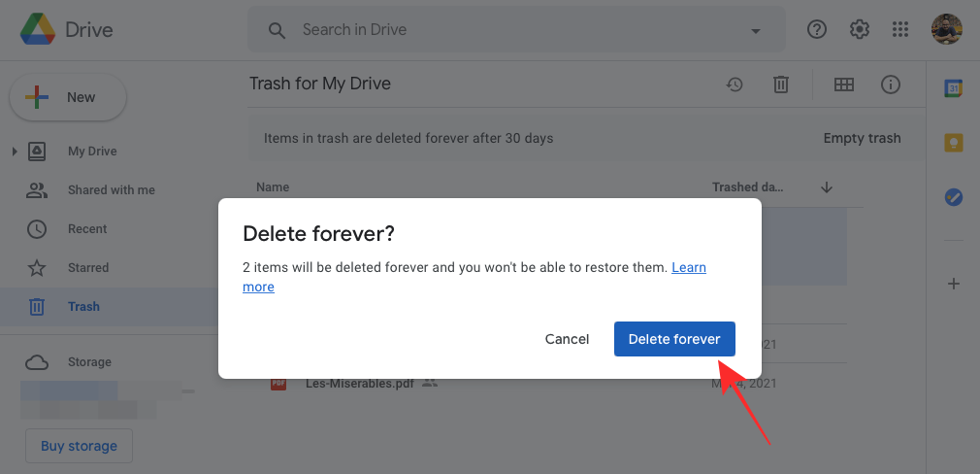Click the Buy storage button
The height and width of the screenshot is (474, 980).
tap(79, 446)
